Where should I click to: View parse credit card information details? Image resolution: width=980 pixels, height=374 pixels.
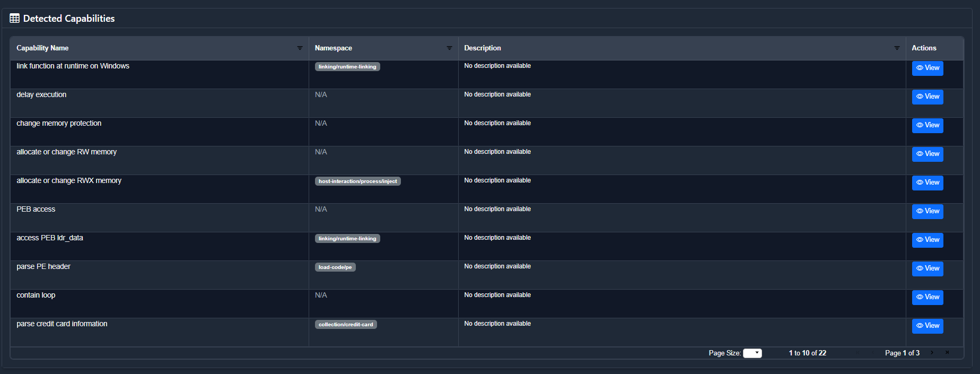(x=927, y=326)
